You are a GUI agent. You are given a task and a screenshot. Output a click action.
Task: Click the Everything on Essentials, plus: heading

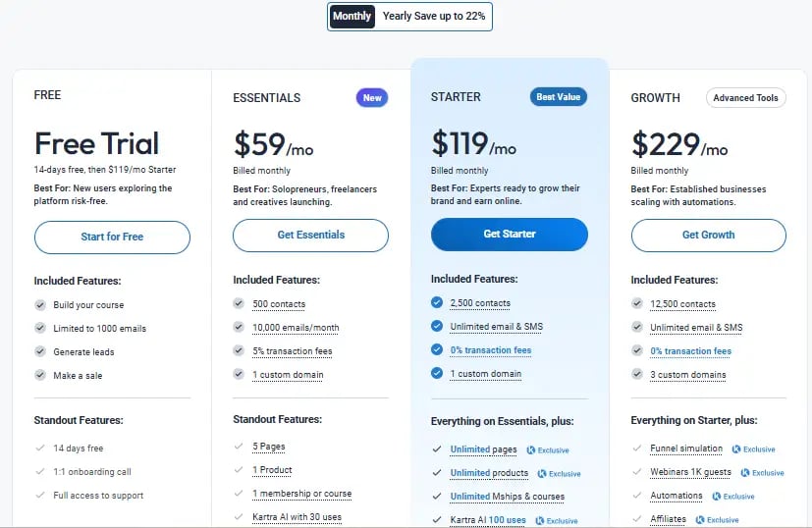tap(502, 421)
